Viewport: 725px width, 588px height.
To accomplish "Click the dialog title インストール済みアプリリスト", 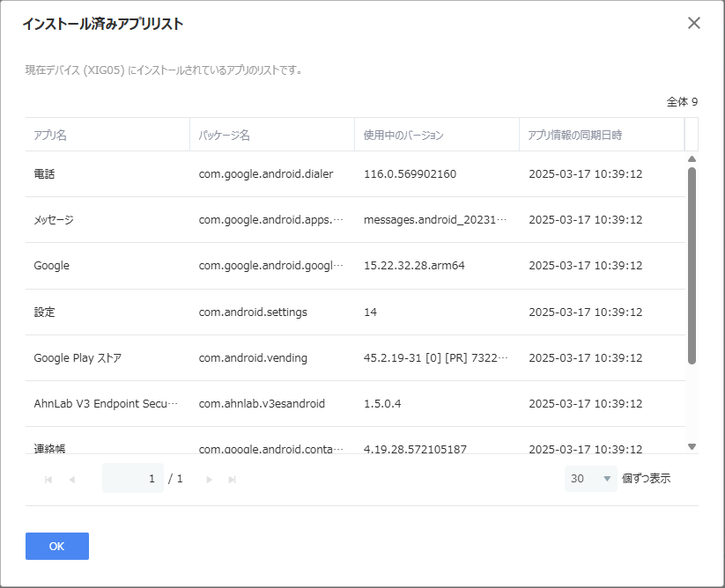I will tap(103, 24).
